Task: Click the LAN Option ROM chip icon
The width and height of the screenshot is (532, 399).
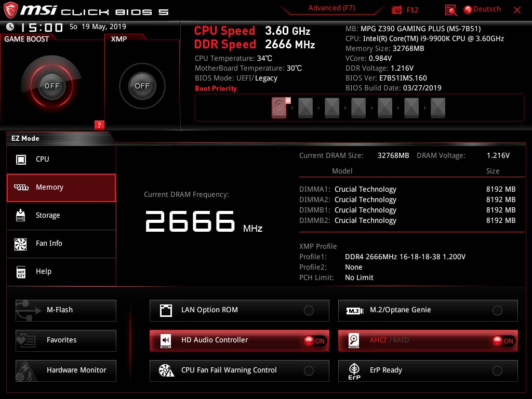Action: coord(166,311)
